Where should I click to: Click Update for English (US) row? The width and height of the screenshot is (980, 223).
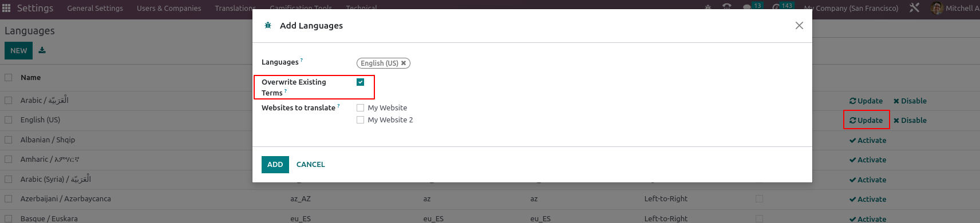[866, 121]
